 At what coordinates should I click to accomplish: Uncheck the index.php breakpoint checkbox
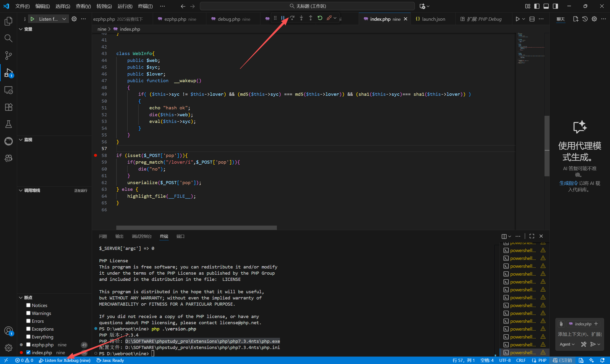pyautogui.click(x=28, y=352)
